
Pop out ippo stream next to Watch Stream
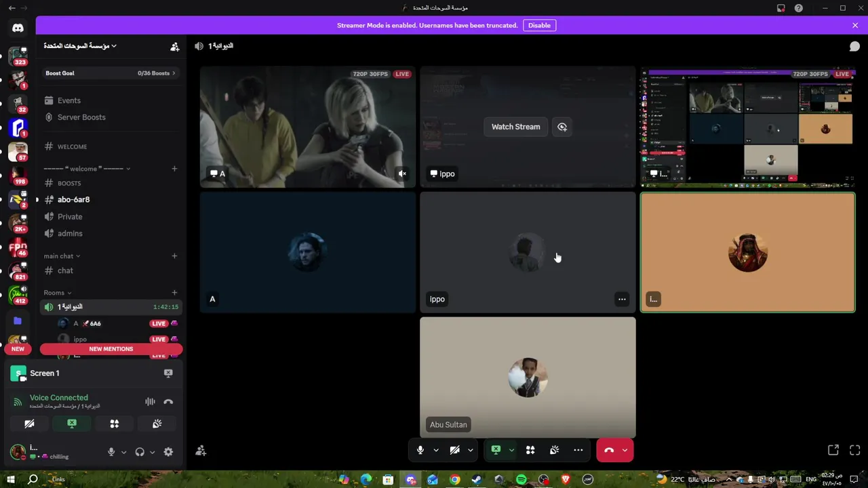[562, 127]
